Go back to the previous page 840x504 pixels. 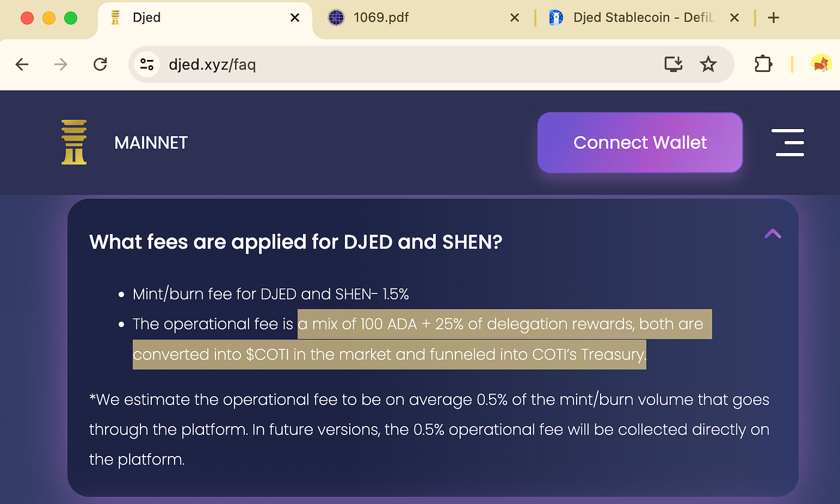point(22,64)
